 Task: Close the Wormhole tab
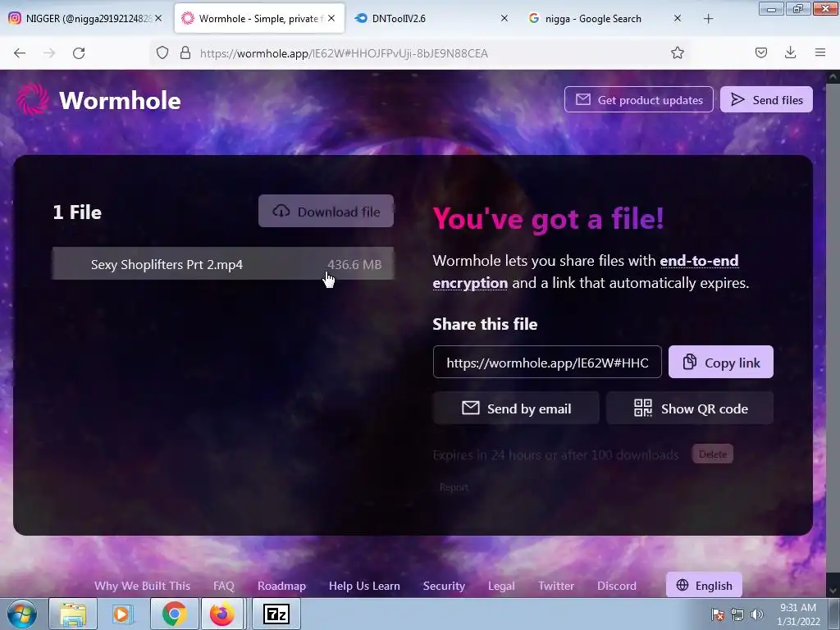(x=331, y=18)
